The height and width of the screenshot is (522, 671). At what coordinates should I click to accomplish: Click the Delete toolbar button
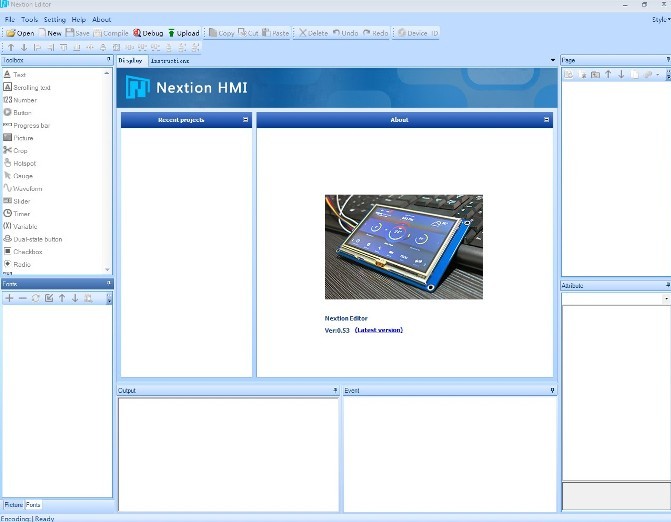(313, 33)
